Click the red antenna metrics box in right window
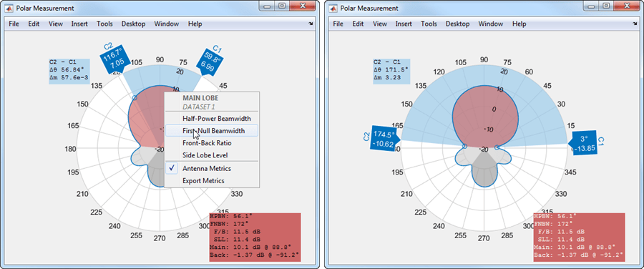Screen dimensions: 644x269 (x=579, y=237)
